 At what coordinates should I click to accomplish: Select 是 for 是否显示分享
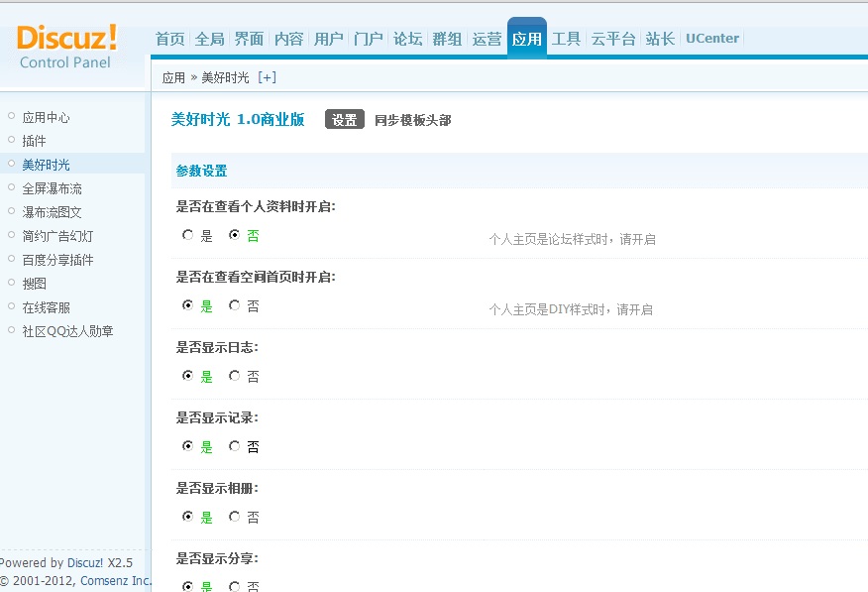(x=187, y=586)
